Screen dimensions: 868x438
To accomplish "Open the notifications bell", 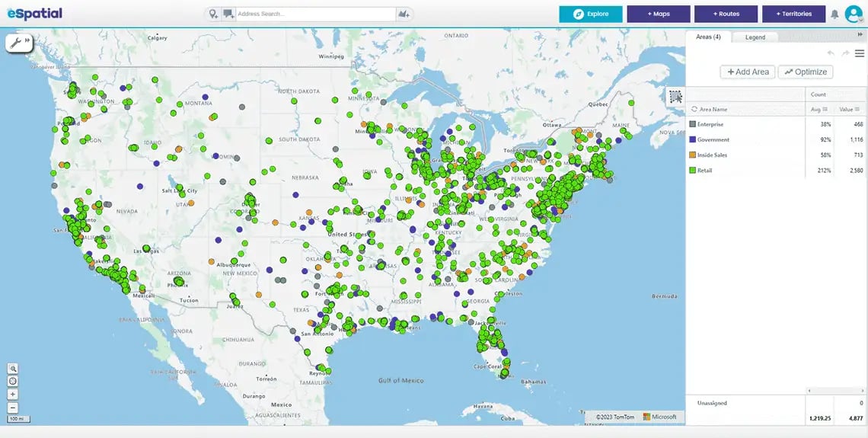I will click(834, 14).
